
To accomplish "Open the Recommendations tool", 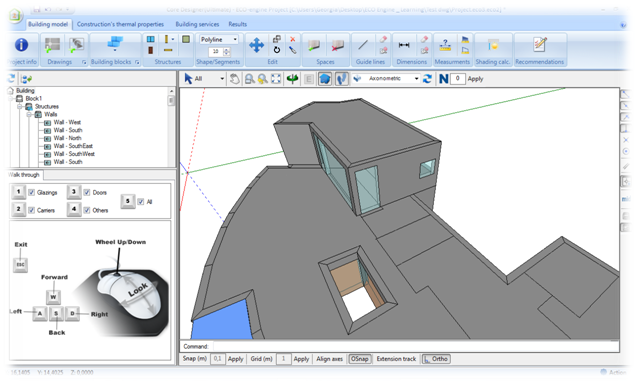I will 540,45.
